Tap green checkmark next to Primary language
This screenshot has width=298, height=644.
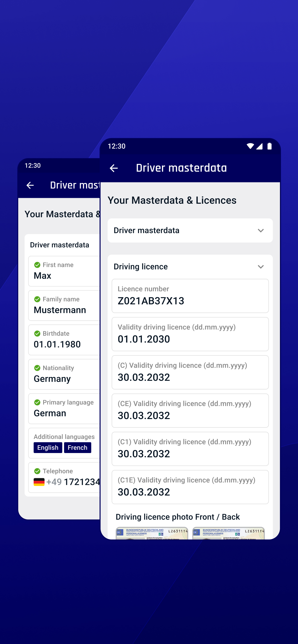[37, 402]
